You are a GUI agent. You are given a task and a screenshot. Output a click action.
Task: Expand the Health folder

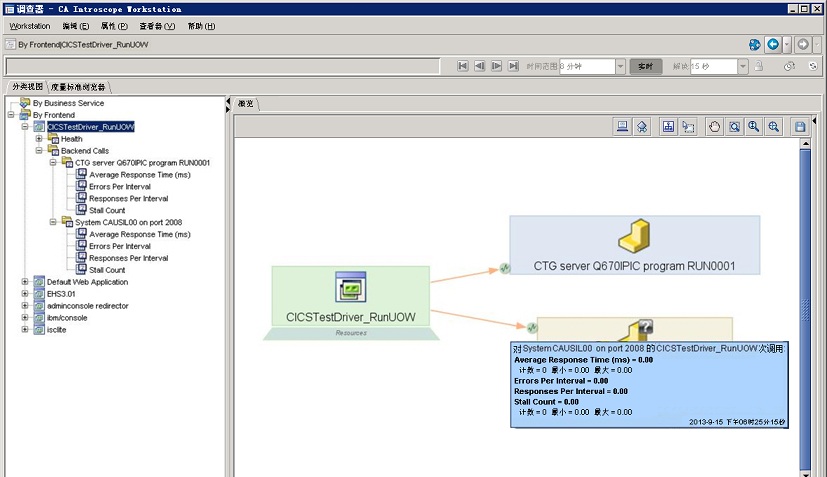pyautogui.click(x=39, y=139)
